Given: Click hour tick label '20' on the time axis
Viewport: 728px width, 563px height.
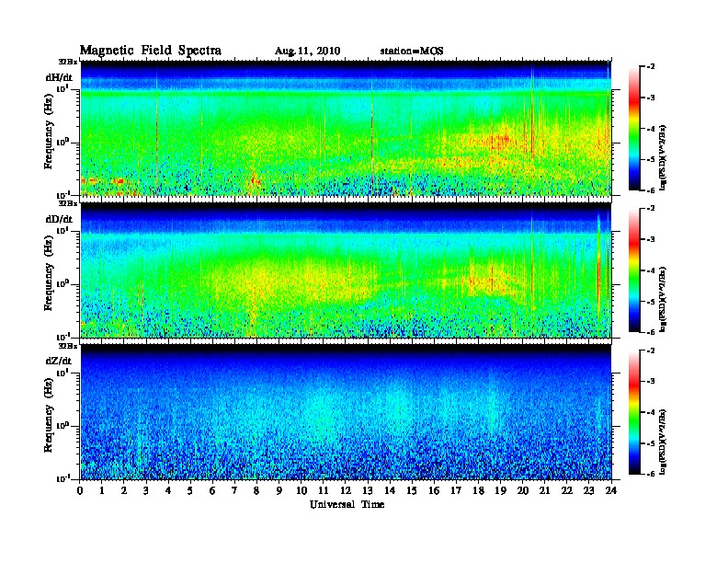Looking at the screenshot, I should [x=523, y=490].
